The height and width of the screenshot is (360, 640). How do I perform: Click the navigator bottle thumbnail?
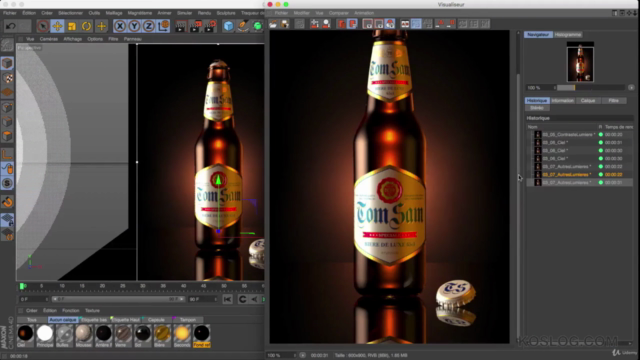(x=580, y=63)
